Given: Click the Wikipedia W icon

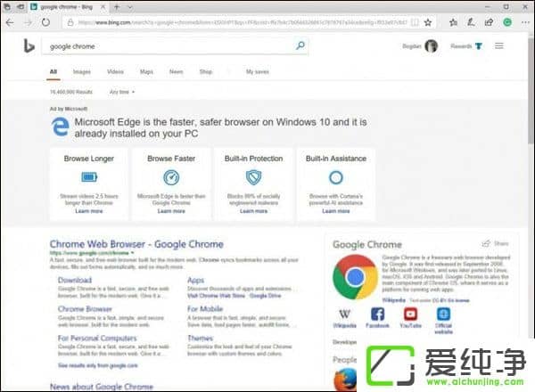Looking at the screenshot, I should coord(344,314).
